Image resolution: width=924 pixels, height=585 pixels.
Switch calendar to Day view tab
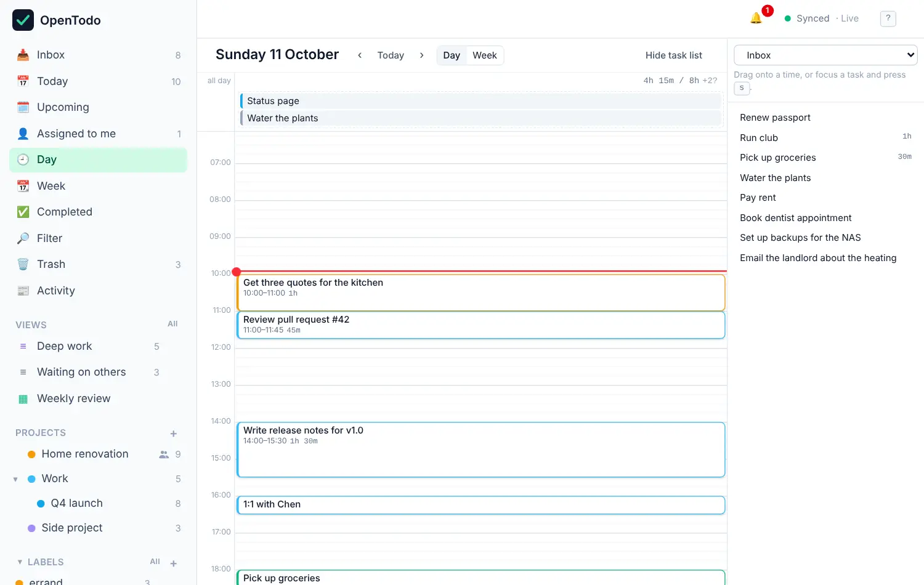click(x=452, y=55)
